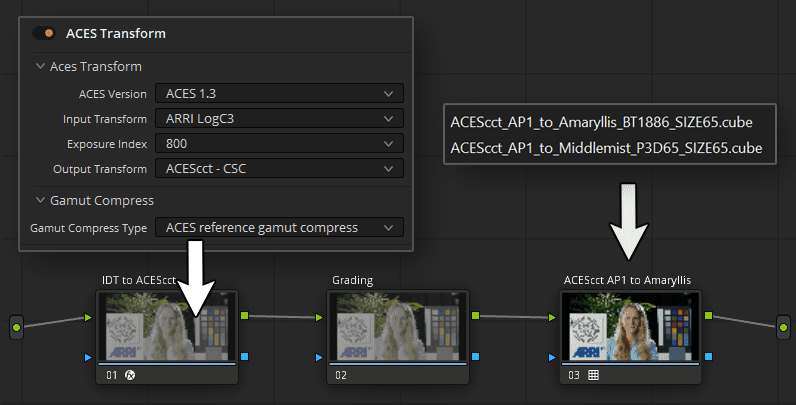Image resolution: width=796 pixels, height=405 pixels.
Task: Click the LUT grid icon on node 03
Action: (x=593, y=375)
